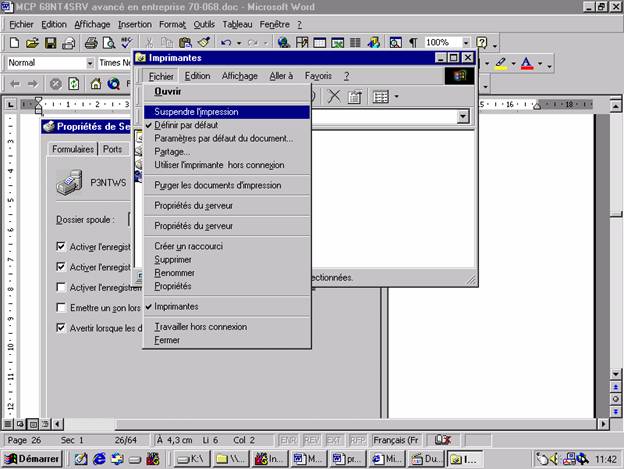Click the red font color button
This screenshot has height=469, width=624.
point(527,64)
